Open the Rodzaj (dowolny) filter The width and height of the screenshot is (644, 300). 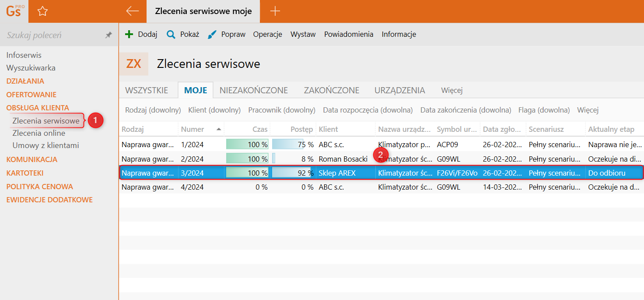153,110
